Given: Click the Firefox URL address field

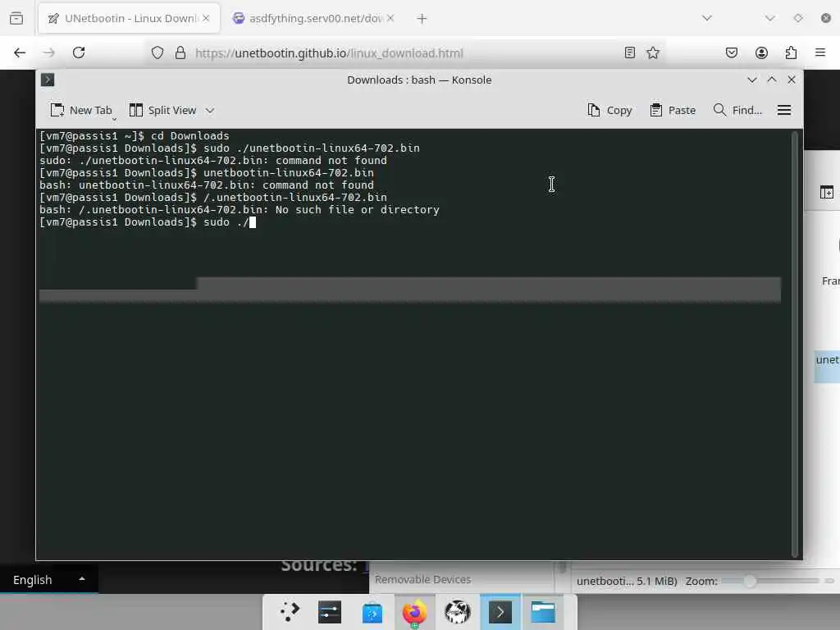Looking at the screenshot, I should pos(404,53).
